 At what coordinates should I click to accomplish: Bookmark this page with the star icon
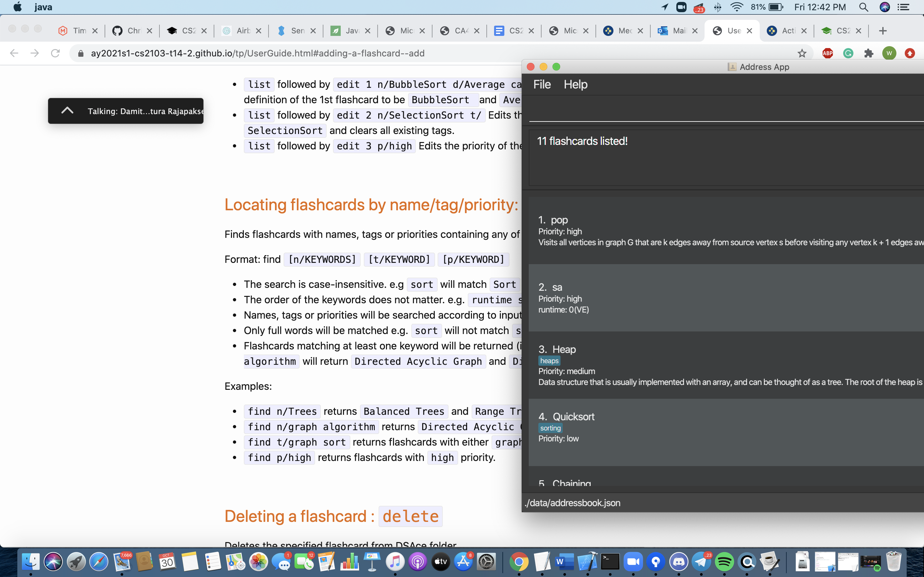[x=802, y=54]
